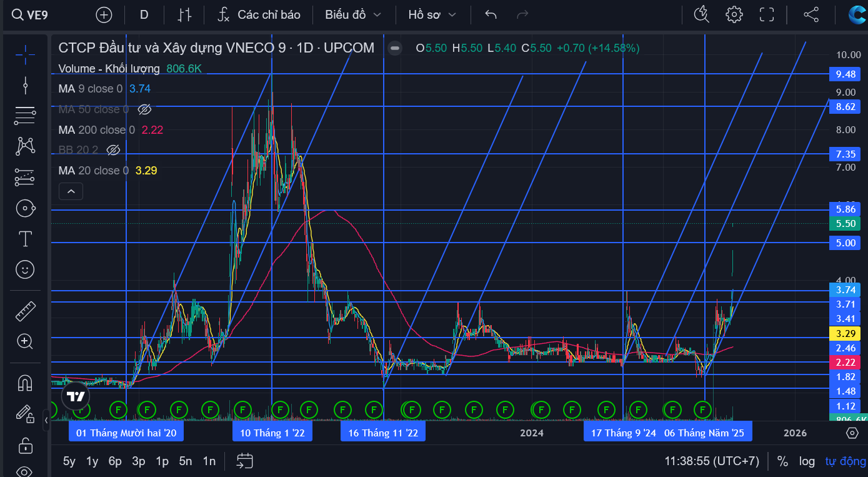Image resolution: width=868 pixels, height=477 pixels.
Task: Open the Fibonacci retracement tools
Action: 25,115
